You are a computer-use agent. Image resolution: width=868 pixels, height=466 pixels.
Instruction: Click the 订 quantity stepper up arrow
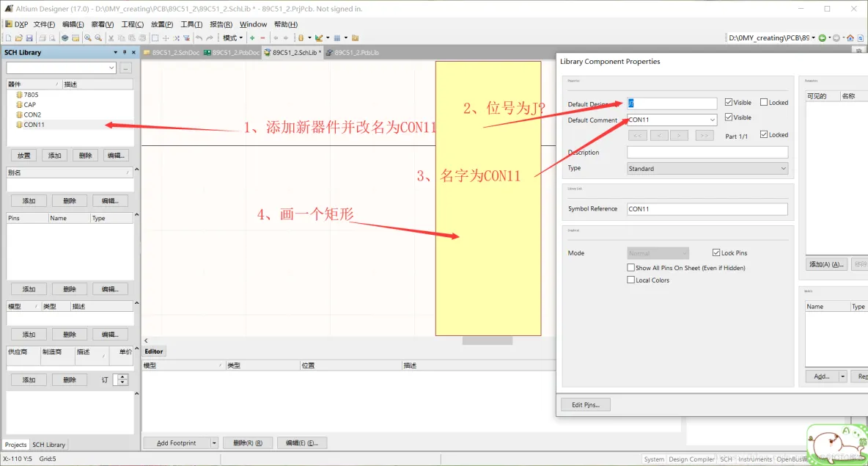point(122,376)
